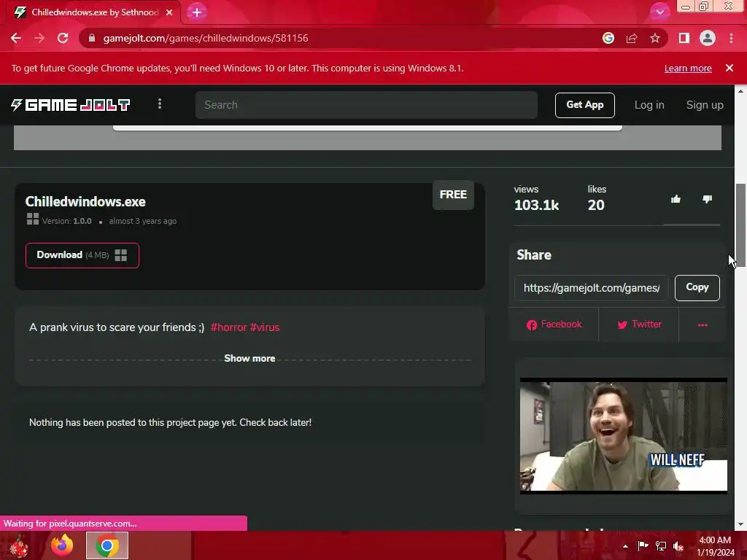Open the Chrome profile avatar
Viewport: 747px width, 560px height.
tap(708, 38)
